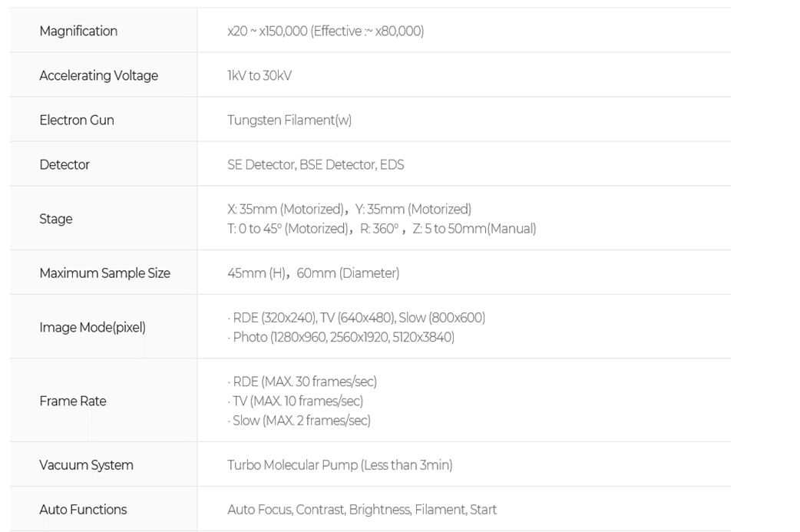Viewport: 800px width, 532px height.
Task: Select 45mm (H), 60mm (Diameter) text
Action: [313, 273]
